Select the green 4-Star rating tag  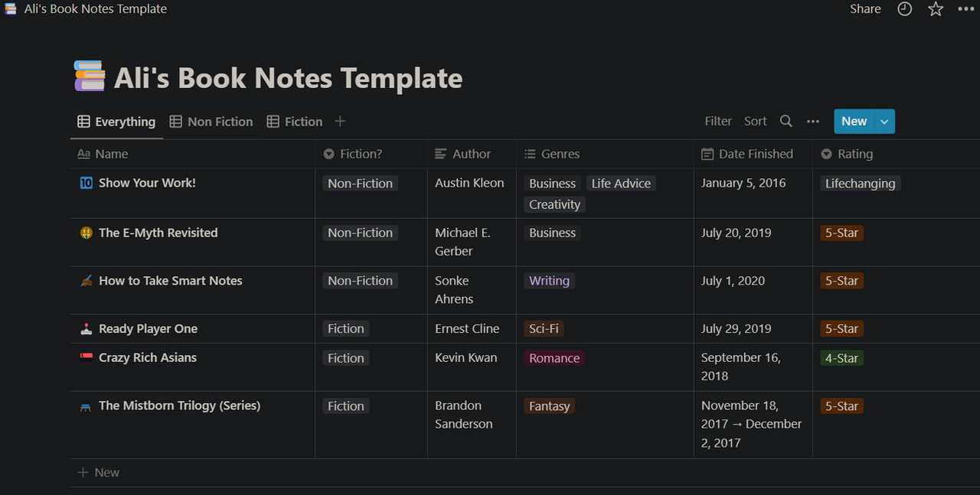click(841, 358)
